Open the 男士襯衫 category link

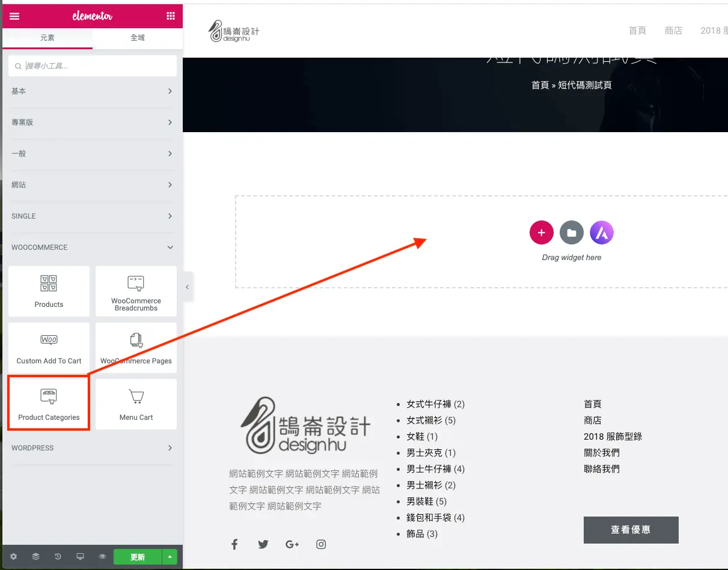pyautogui.click(x=424, y=485)
